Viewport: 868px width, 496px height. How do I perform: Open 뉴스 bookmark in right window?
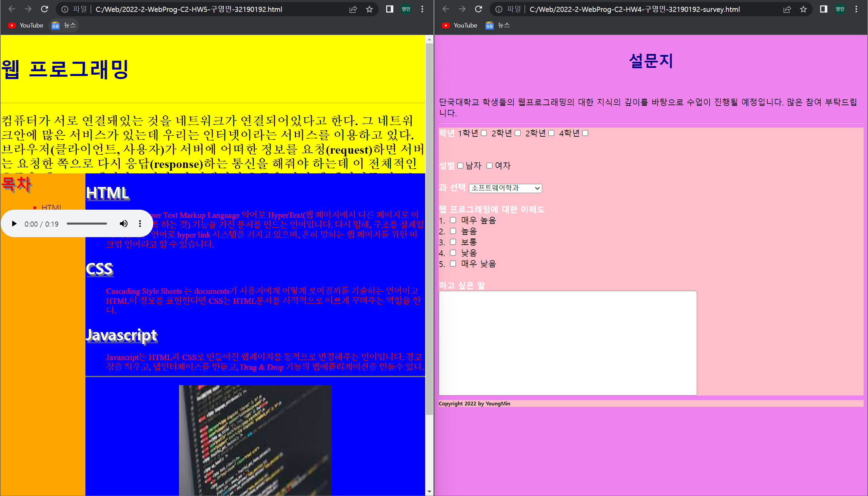click(x=498, y=25)
